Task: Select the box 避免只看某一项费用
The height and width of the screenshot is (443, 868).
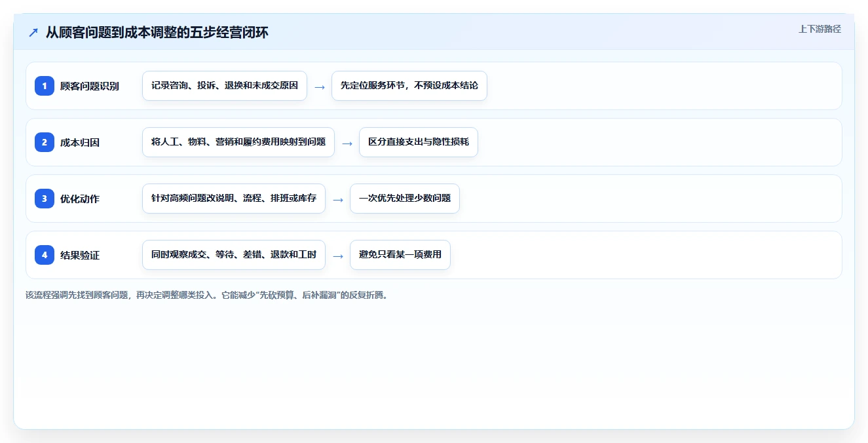Action: (x=400, y=255)
